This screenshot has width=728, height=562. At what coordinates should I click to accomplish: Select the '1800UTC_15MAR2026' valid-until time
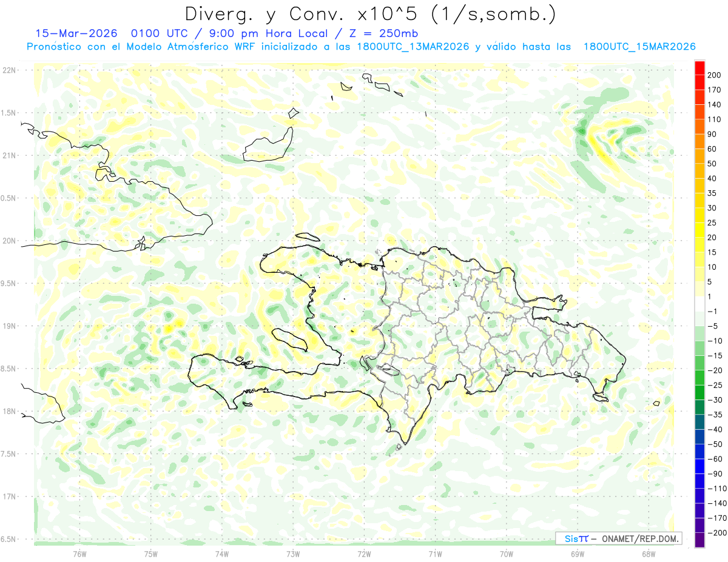coord(639,47)
